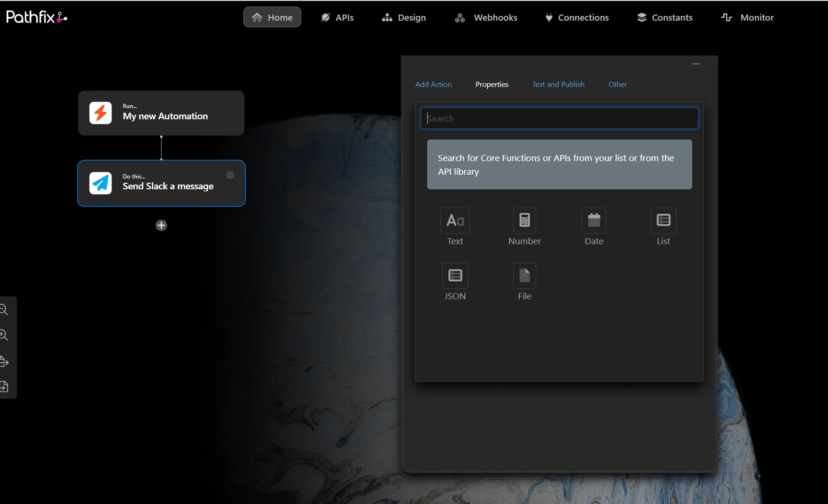
Task: Go to the APIs section
Action: point(337,17)
